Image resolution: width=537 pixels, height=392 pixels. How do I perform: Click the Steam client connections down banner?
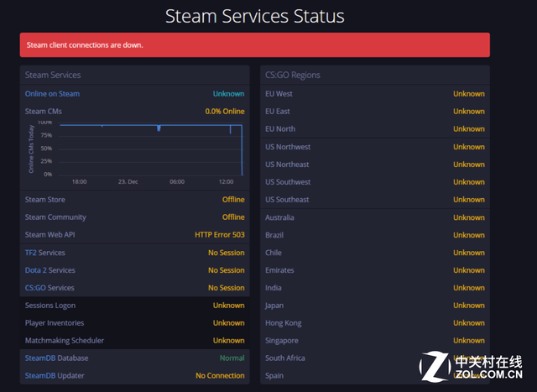(255, 44)
